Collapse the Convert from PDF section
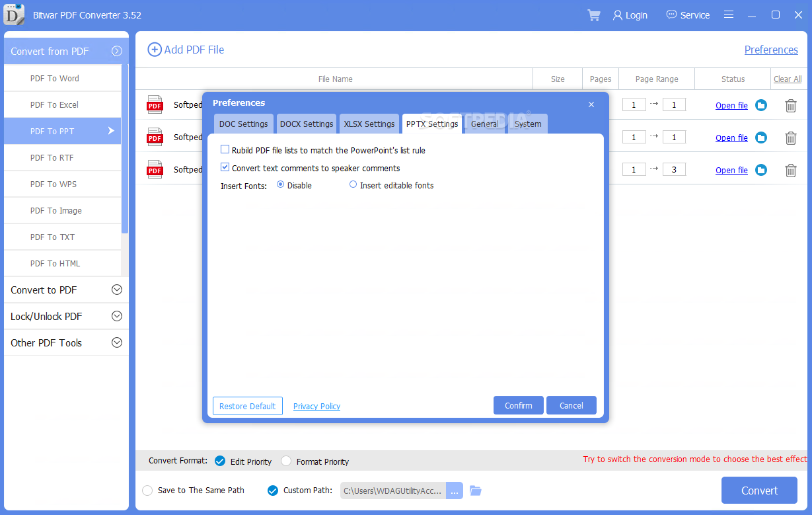 point(117,51)
